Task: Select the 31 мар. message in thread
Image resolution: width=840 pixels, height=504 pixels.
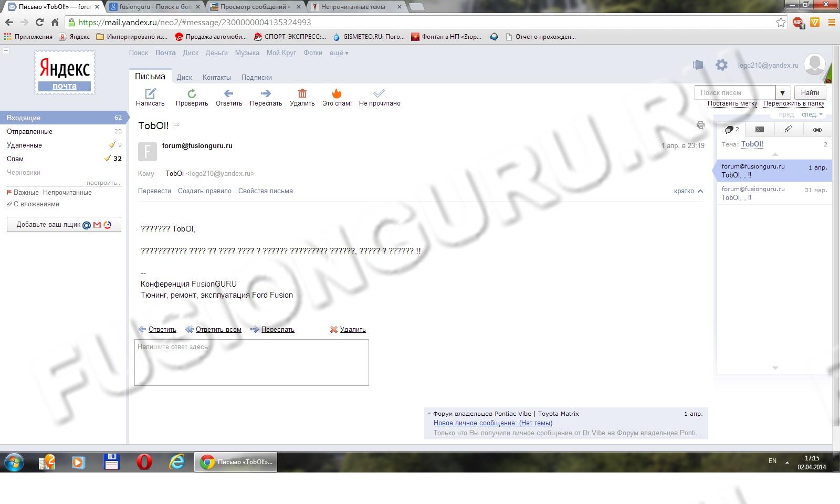Action: tap(774, 193)
